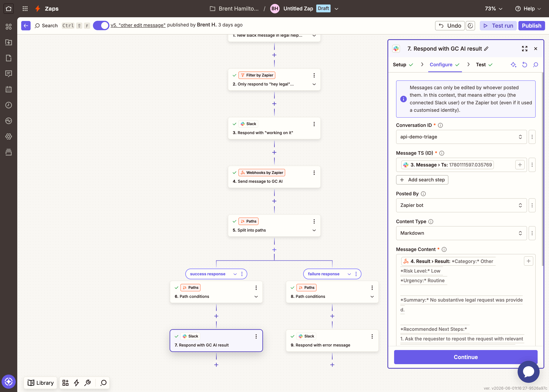
Task: Open the Content Type Markdown dropdown
Action: (461, 233)
